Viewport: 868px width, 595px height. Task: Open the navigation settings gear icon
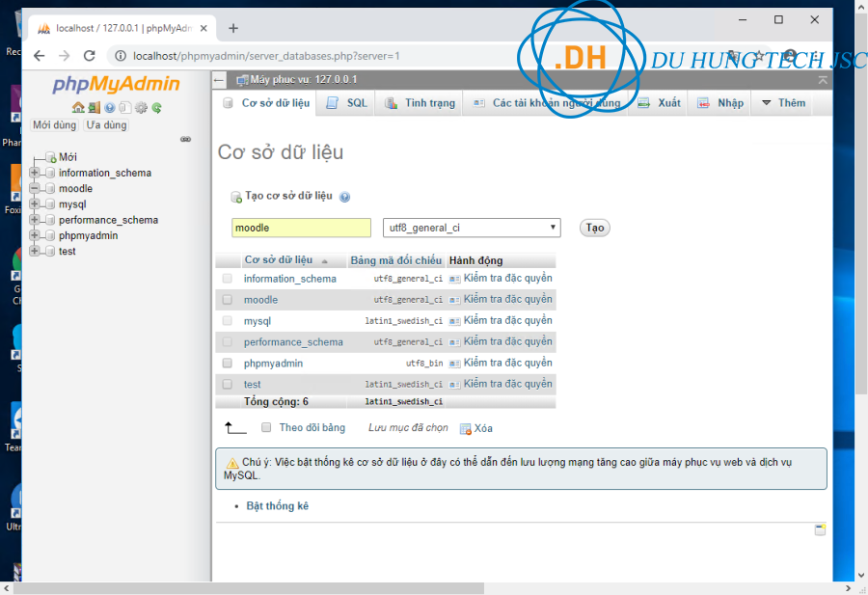tap(141, 108)
